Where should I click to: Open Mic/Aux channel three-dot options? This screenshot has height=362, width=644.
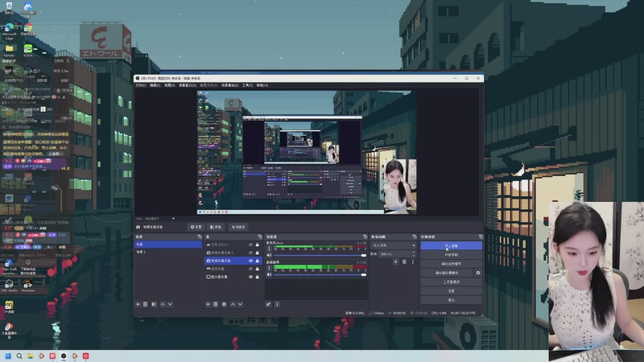pyautogui.click(x=269, y=249)
